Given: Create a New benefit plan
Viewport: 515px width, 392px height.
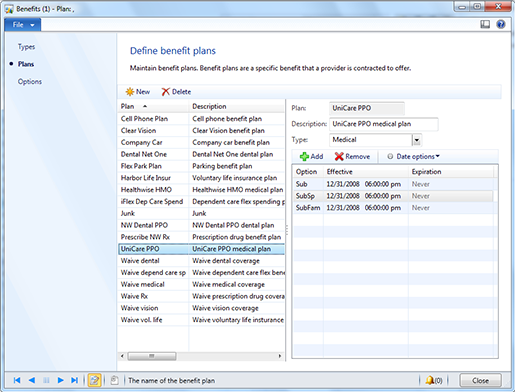Looking at the screenshot, I should click(x=138, y=92).
